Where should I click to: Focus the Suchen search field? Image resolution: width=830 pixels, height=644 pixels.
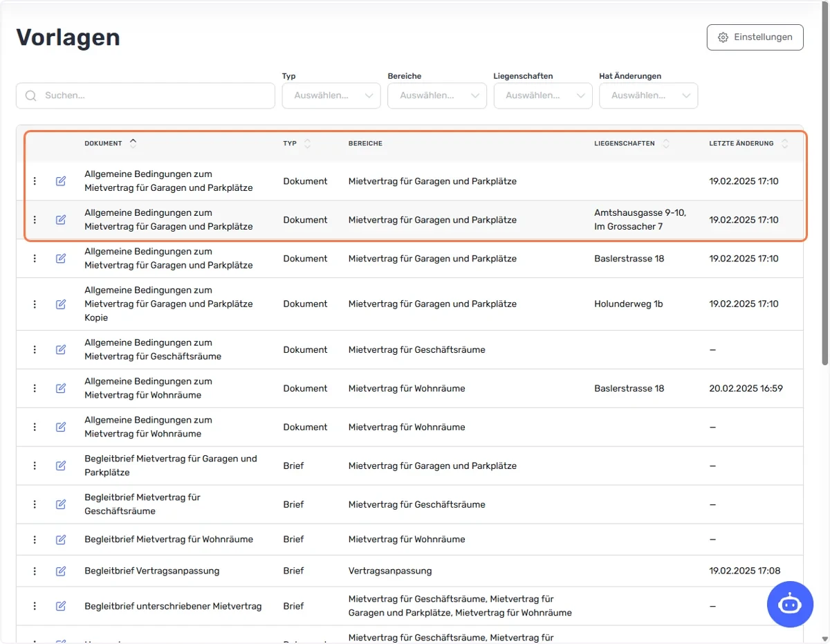[145, 95]
